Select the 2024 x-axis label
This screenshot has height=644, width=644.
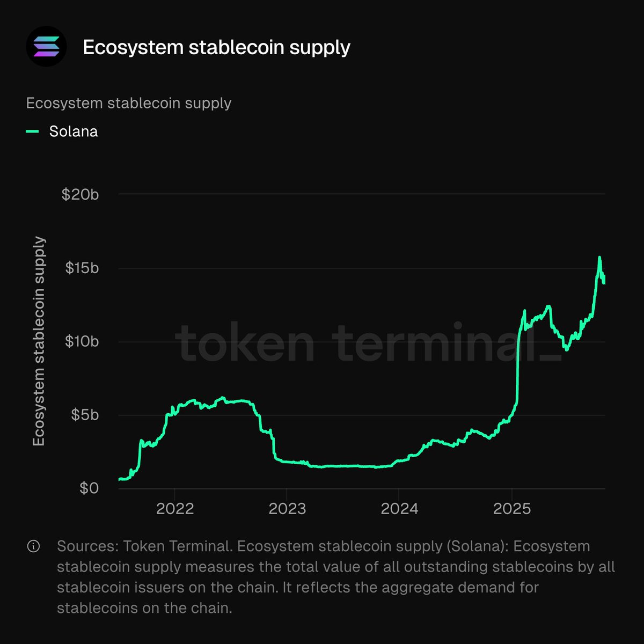399,509
